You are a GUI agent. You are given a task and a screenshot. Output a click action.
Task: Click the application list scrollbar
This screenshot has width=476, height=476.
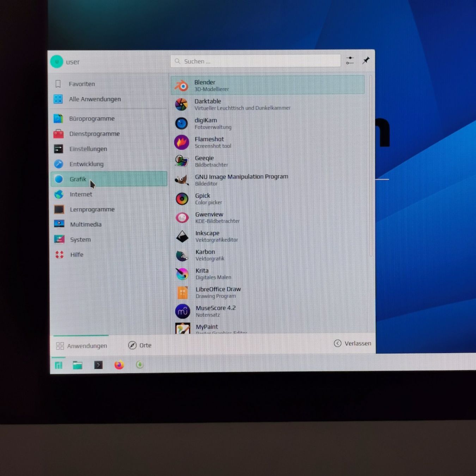tap(371, 166)
